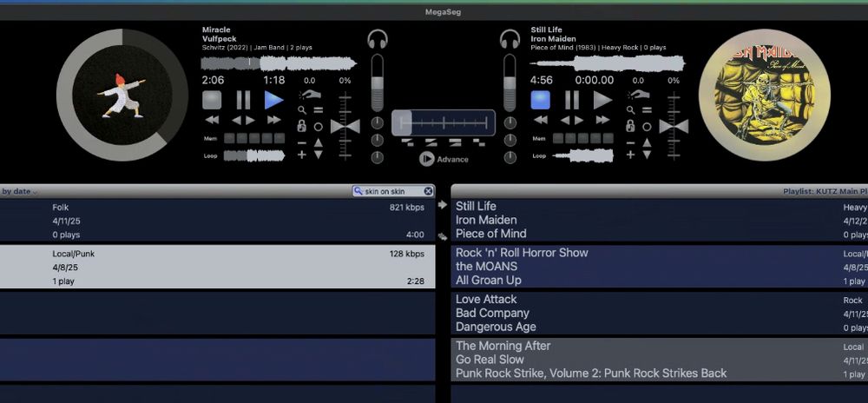Clear the "skin on skin" search field

pos(428,191)
